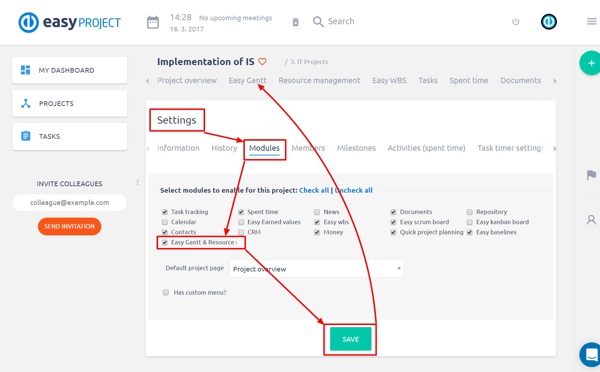Enable the Repository checkbox

pos(470,212)
